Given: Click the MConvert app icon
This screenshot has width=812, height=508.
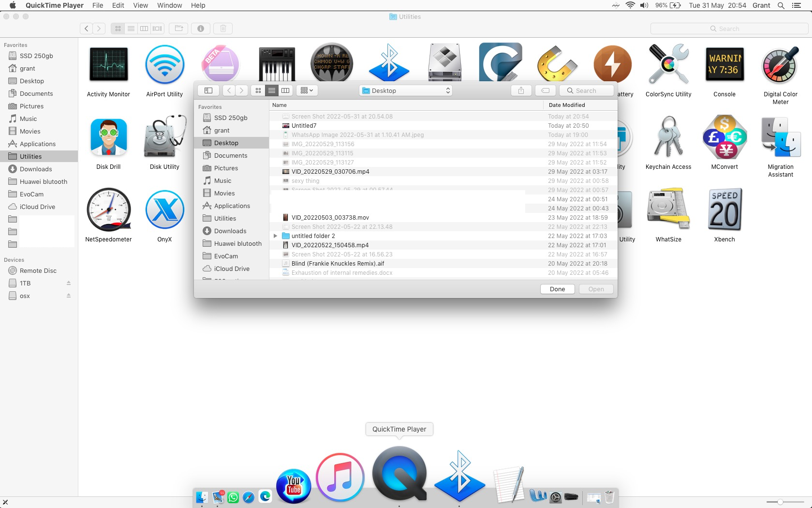Looking at the screenshot, I should pyautogui.click(x=724, y=137).
